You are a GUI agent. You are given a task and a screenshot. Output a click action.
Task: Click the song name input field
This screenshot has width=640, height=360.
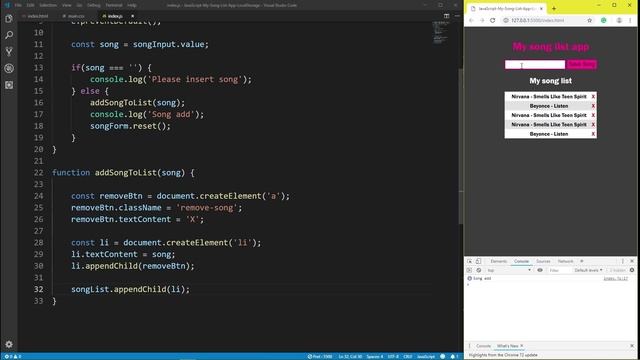pyautogui.click(x=535, y=64)
